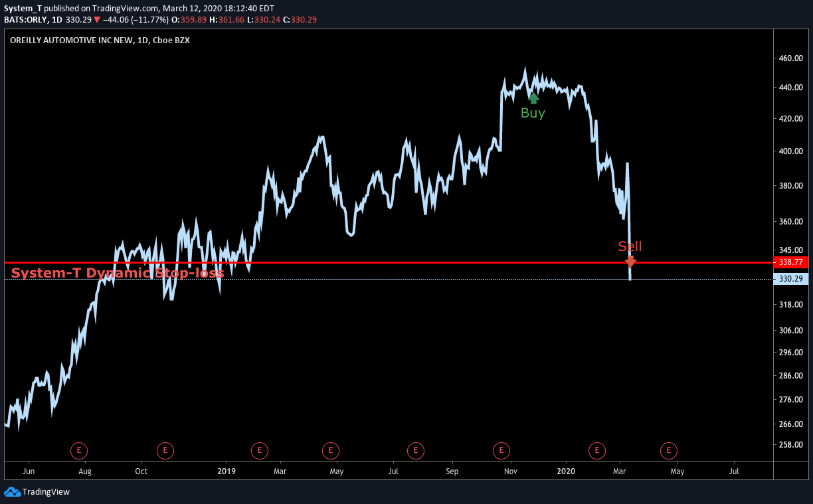Click the 276.00 price axis label
The height and width of the screenshot is (504, 813).
[x=790, y=400]
